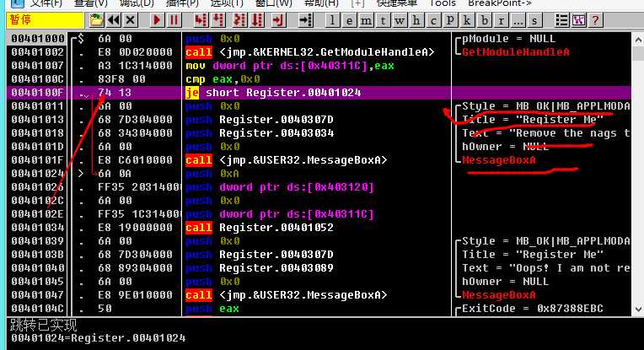The height and width of the screenshot is (350, 644).
Task: Open the 快捷菜单 menu
Action: [x=397, y=3]
